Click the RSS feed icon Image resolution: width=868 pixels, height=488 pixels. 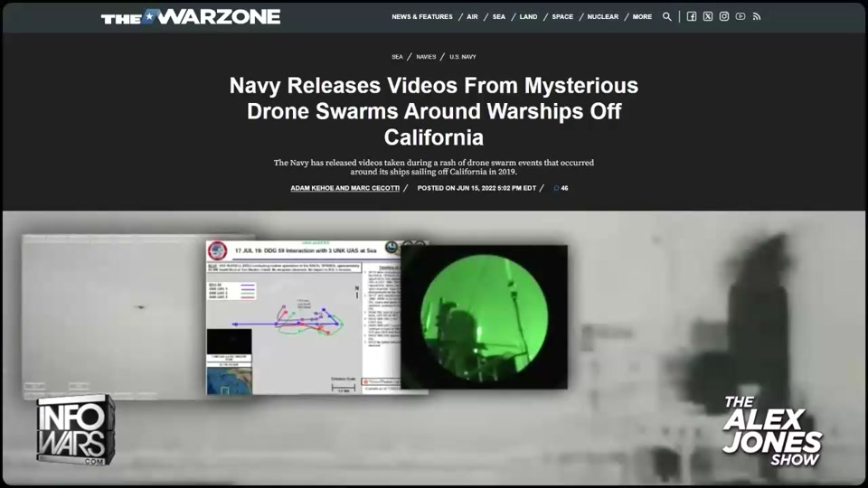[x=757, y=16]
